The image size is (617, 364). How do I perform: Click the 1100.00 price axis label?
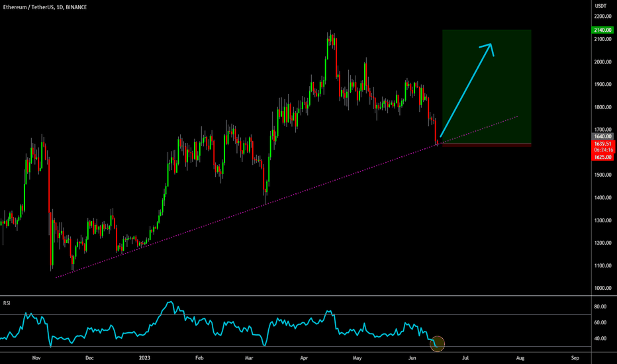pos(603,265)
